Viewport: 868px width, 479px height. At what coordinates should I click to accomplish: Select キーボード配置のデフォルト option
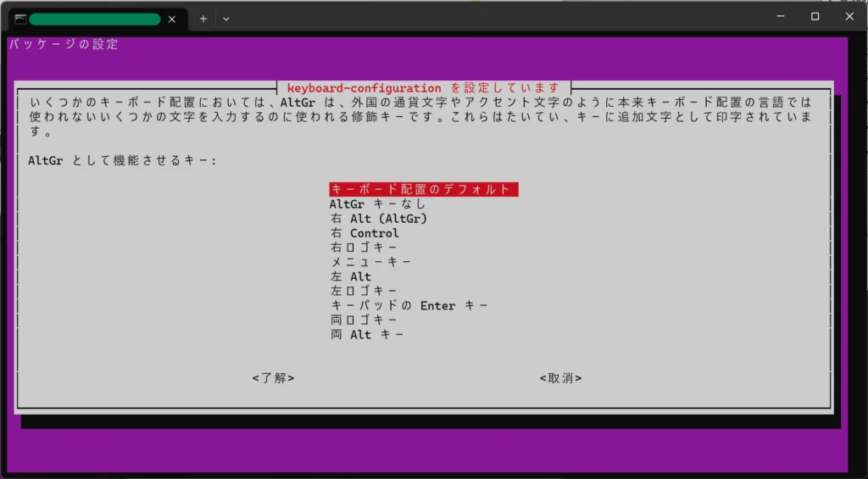(424, 189)
